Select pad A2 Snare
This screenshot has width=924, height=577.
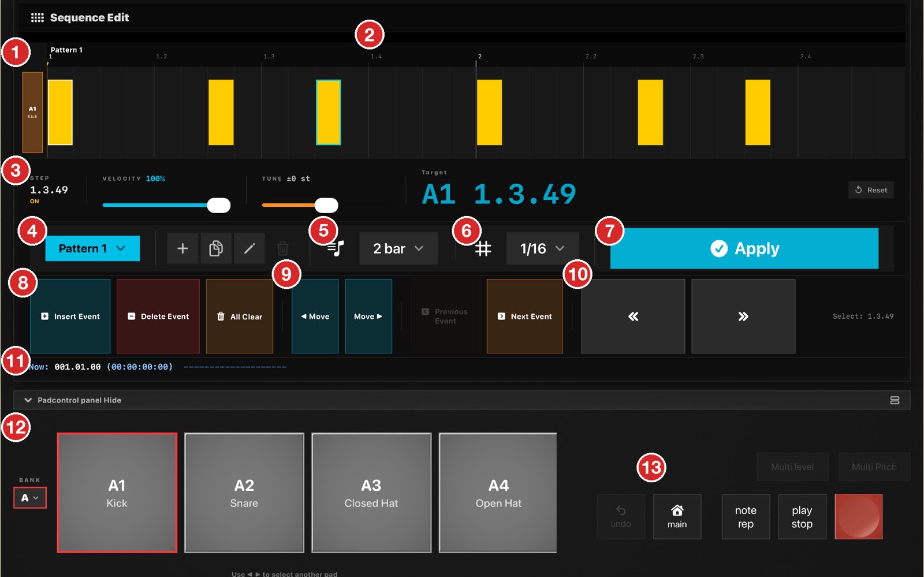pyautogui.click(x=244, y=493)
